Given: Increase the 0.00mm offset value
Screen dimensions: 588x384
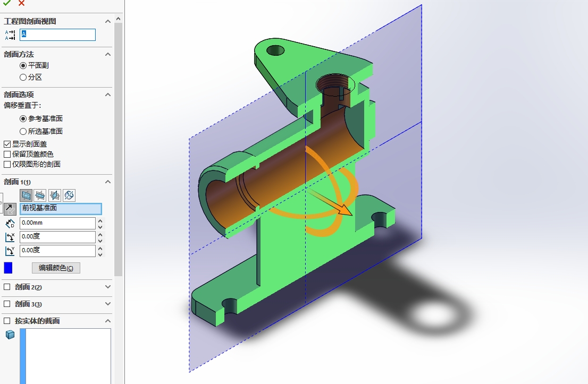Looking at the screenshot, I should click(100, 220).
